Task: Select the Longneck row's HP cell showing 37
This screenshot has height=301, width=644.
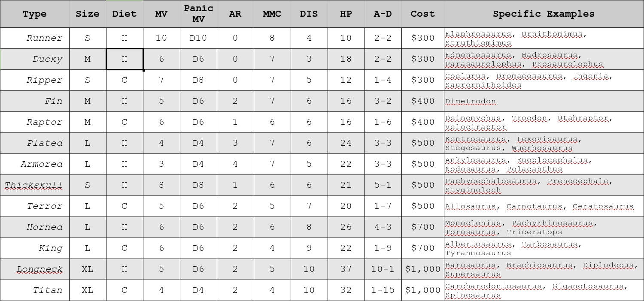Action: pyautogui.click(x=346, y=269)
